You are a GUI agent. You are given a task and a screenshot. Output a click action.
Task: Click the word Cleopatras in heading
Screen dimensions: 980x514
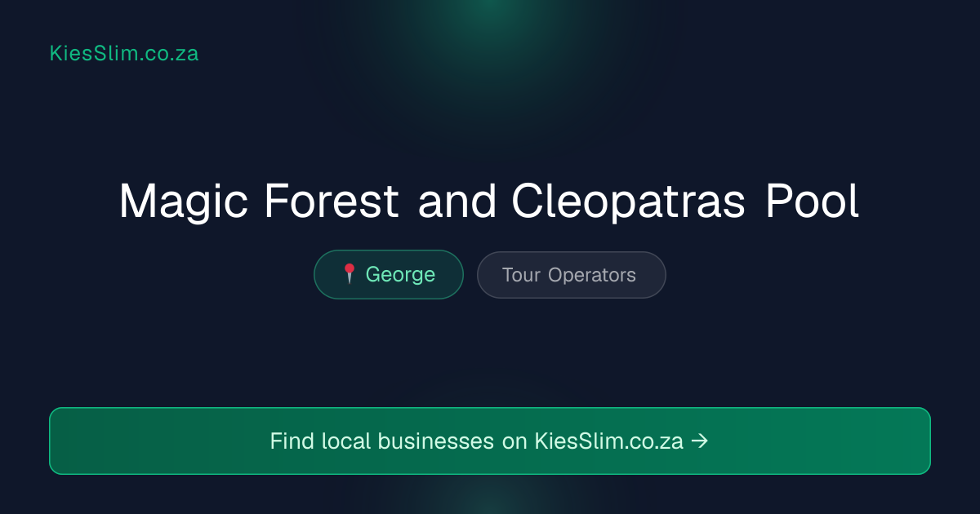629,202
